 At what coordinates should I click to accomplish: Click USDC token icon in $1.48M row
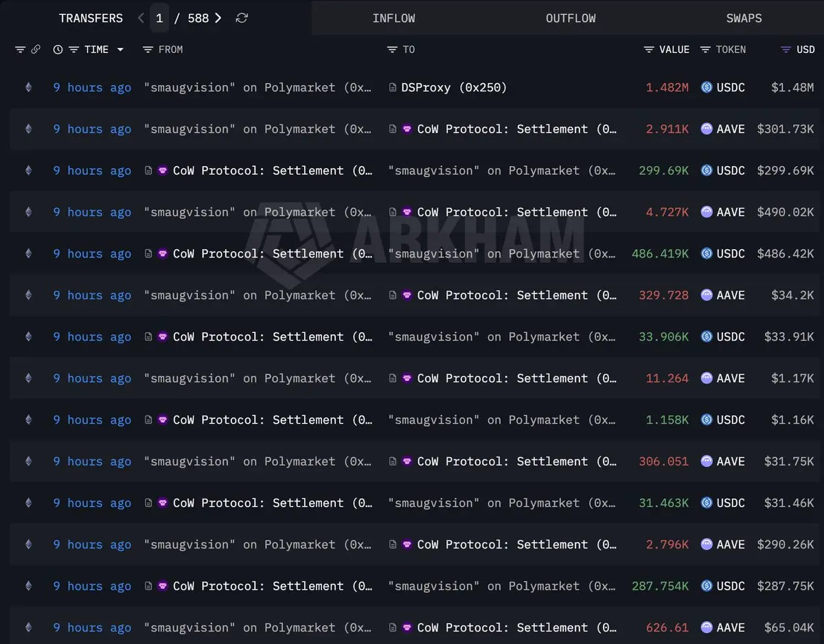(x=707, y=87)
